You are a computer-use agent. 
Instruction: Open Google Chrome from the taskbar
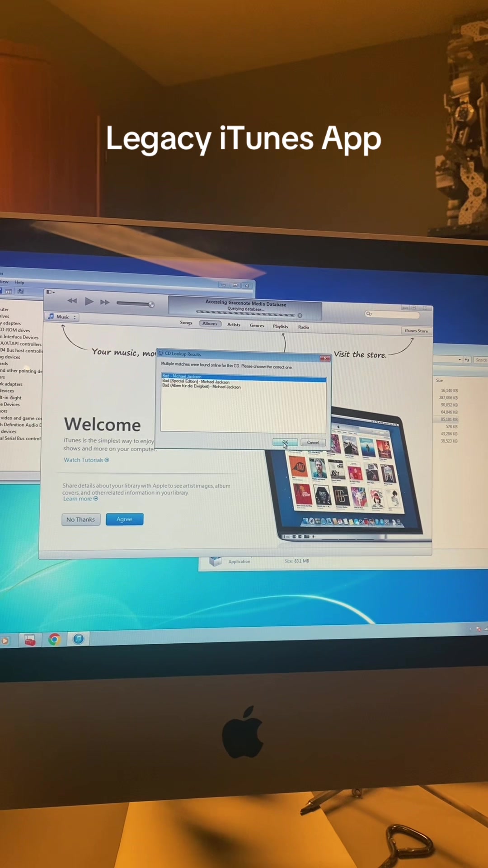(x=54, y=639)
